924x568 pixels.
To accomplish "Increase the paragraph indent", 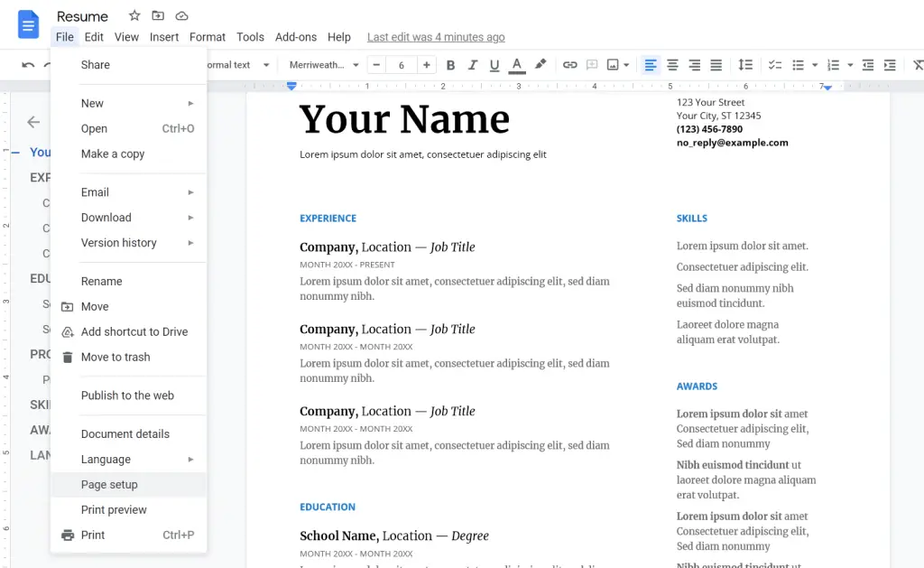I will click(890, 65).
